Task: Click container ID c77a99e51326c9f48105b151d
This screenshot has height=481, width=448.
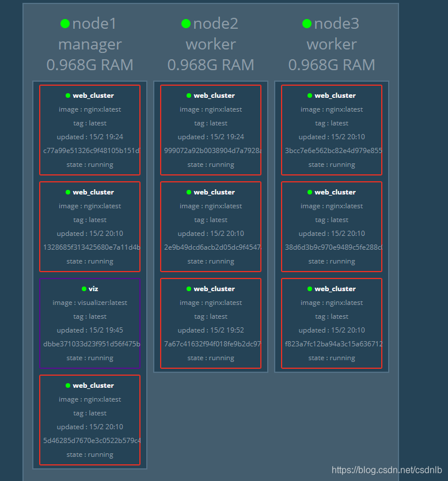Action: (92, 151)
